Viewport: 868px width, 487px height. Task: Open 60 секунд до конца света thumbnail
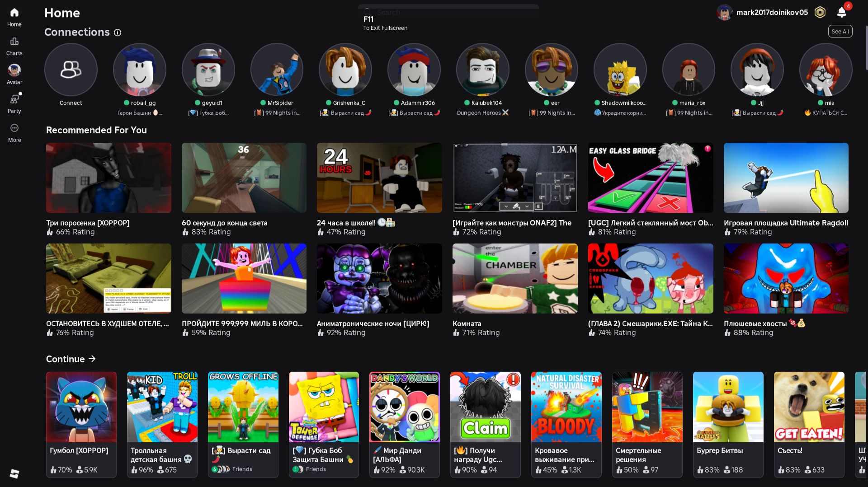244,178
